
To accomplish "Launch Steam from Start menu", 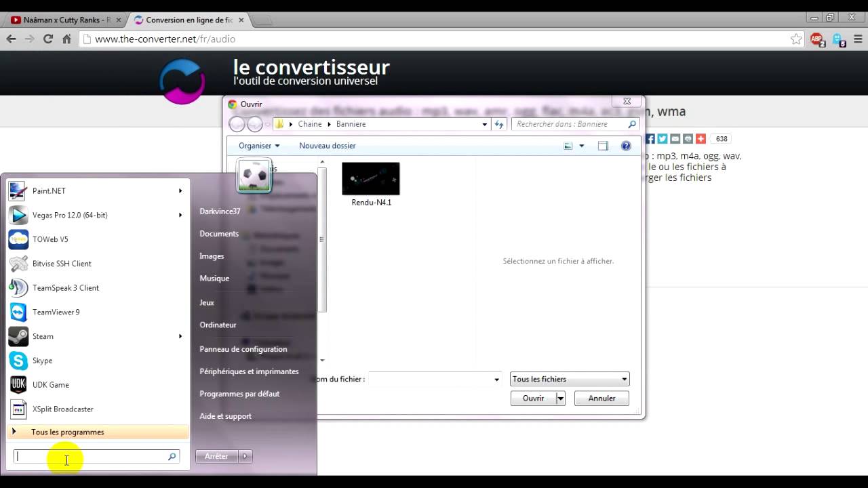I will [97, 336].
